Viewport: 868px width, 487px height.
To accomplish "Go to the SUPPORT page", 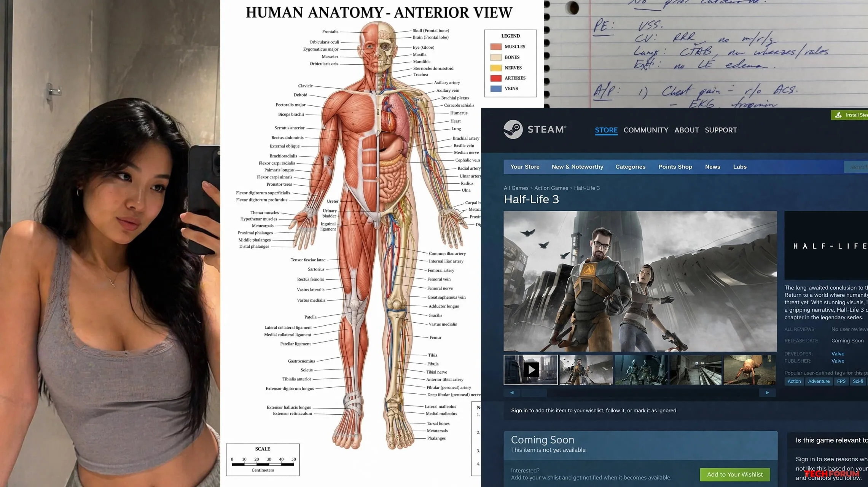I will click(721, 130).
